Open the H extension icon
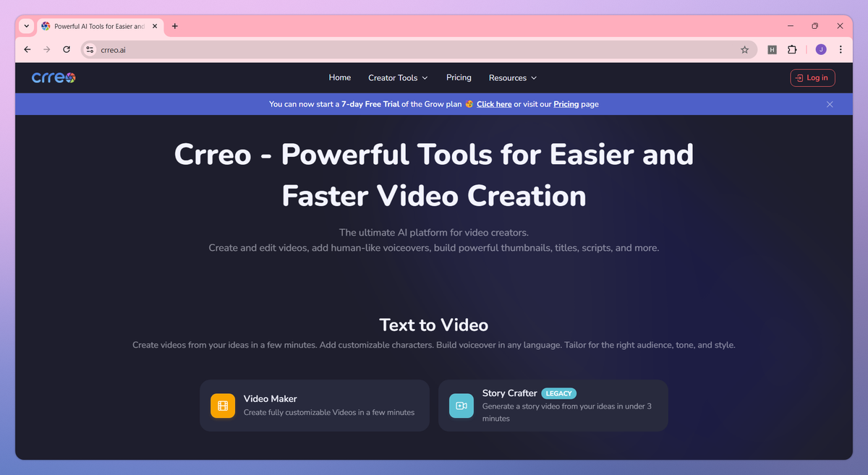This screenshot has width=868, height=475. 772,50
